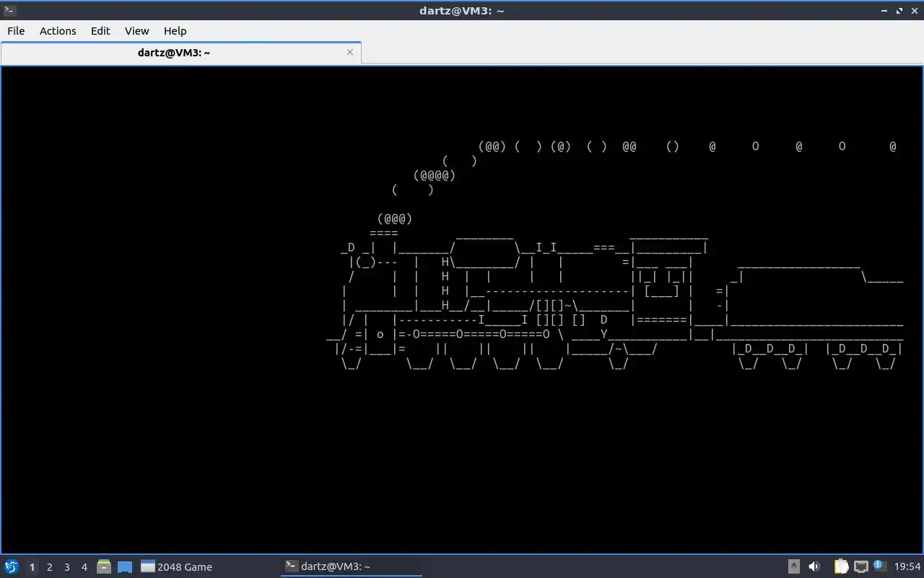Click the terminal icon in the title bar
This screenshot has height=578, width=924.
(x=9, y=10)
